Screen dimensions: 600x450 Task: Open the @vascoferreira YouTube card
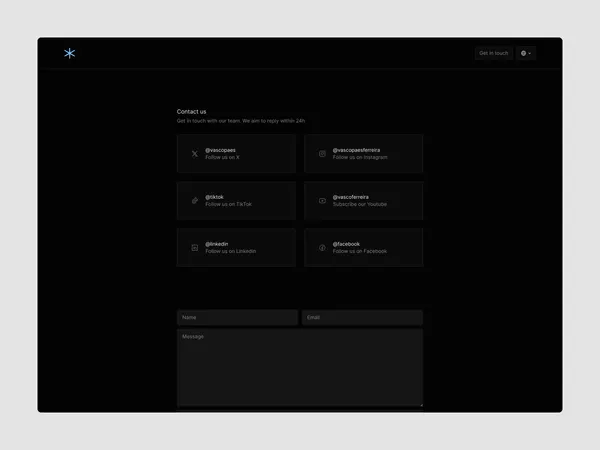pyautogui.click(x=364, y=201)
